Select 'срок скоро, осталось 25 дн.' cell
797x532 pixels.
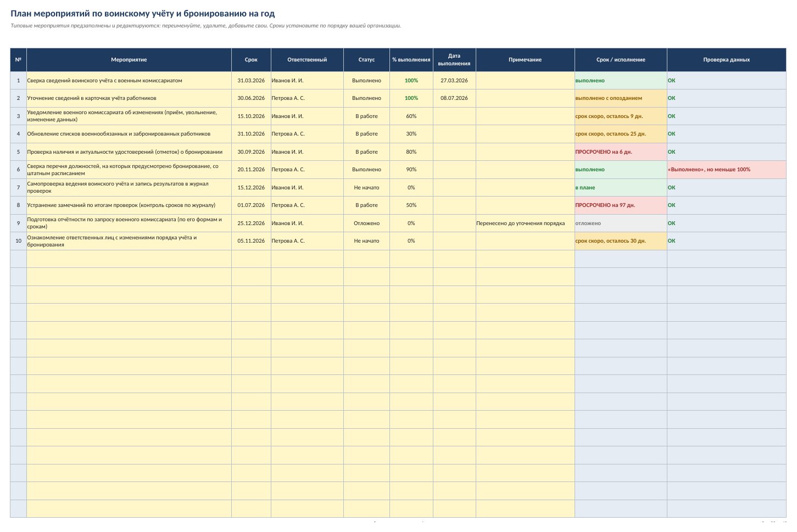click(621, 134)
